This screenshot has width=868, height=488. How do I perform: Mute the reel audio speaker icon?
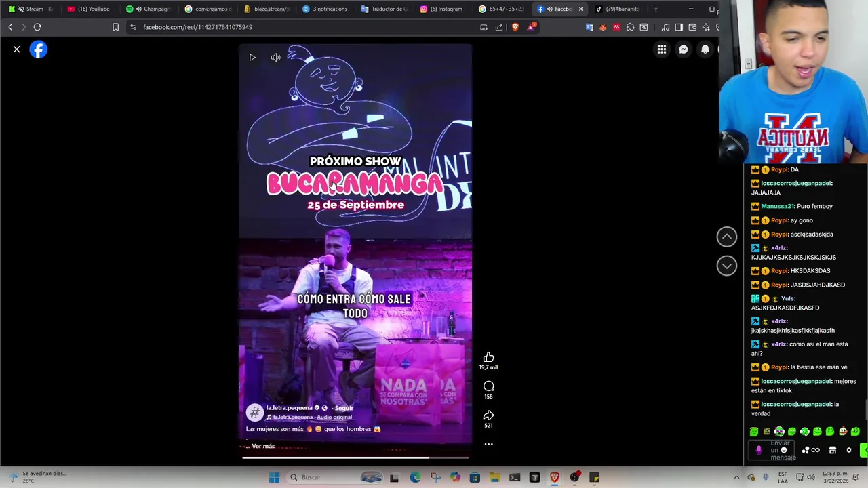tap(275, 58)
